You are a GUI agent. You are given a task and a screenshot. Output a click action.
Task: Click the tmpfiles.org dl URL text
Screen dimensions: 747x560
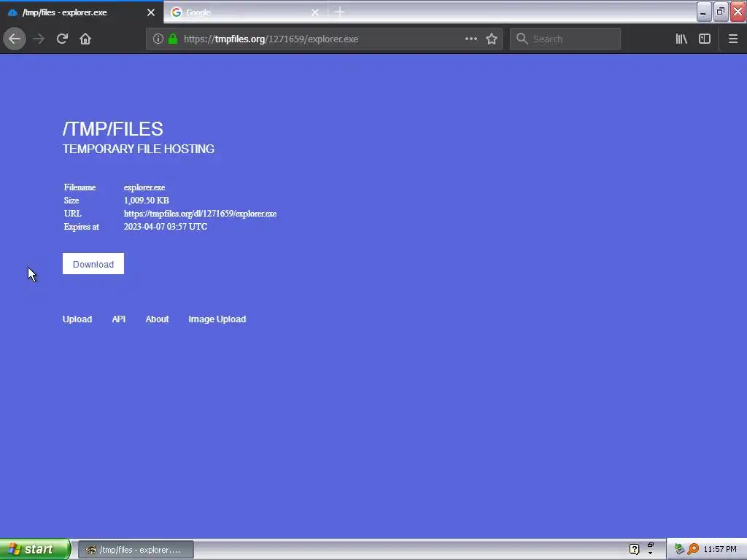tap(200, 214)
